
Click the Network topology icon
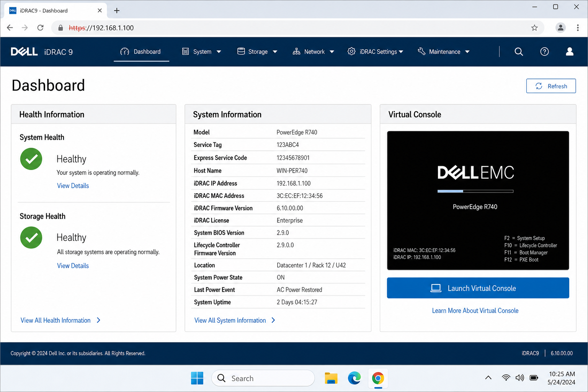297,52
